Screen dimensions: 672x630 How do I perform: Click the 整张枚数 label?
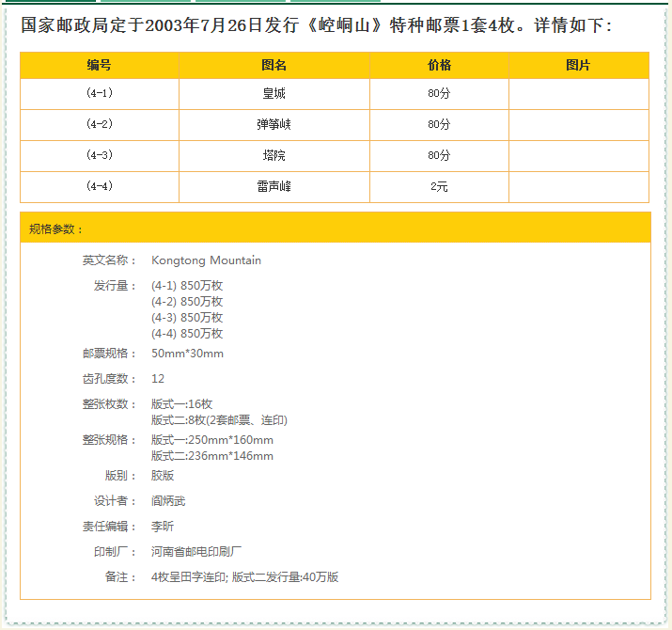coord(110,404)
